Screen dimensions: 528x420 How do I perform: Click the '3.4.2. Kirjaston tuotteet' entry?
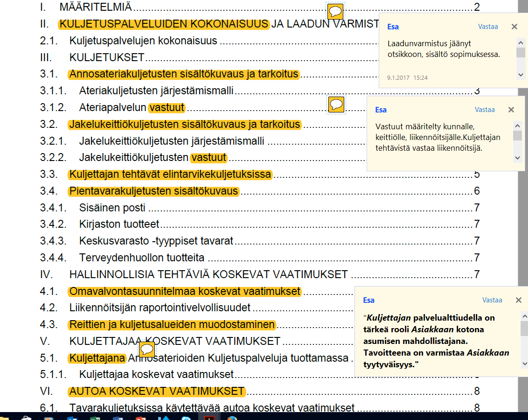pos(99,224)
